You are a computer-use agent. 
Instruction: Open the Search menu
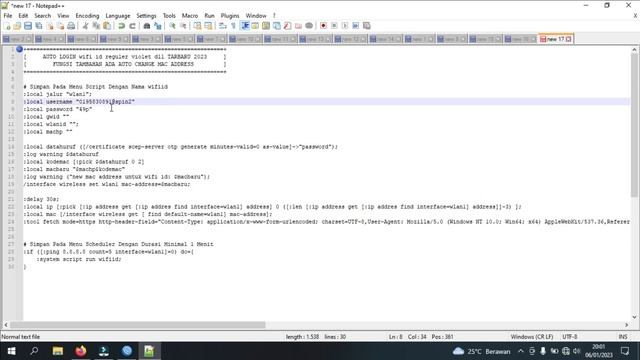(x=42, y=16)
